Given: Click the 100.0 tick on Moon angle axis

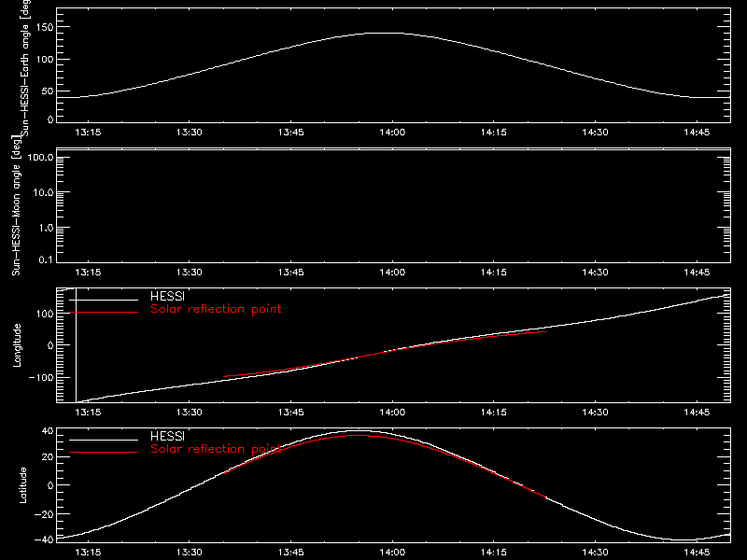Looking at the screenshot, I should [40, 158].
